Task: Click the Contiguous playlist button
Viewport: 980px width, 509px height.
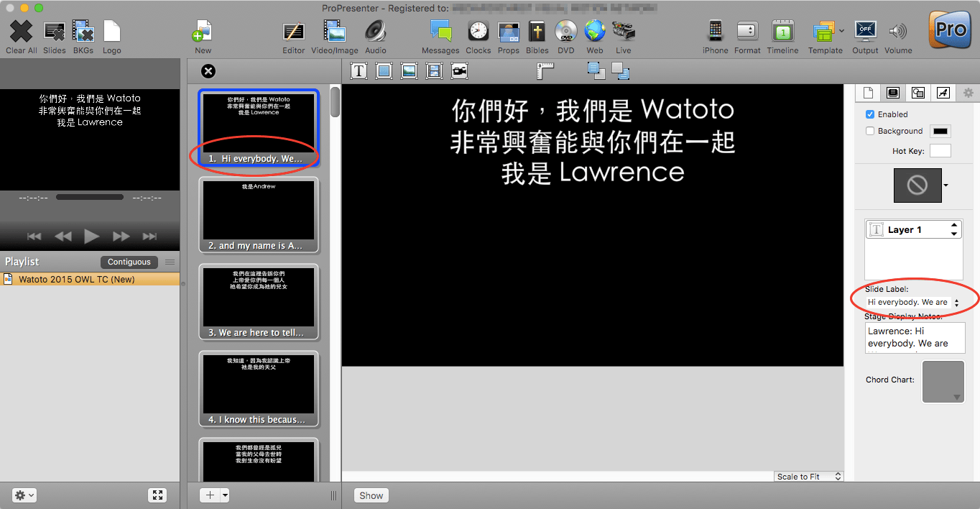Action: pyautogui.click(x=129, y=262)
